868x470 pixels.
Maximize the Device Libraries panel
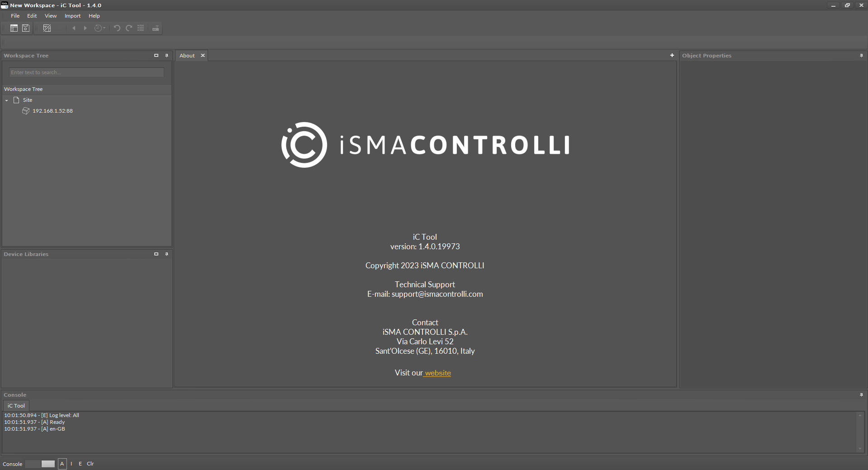[x=156, y=254]
